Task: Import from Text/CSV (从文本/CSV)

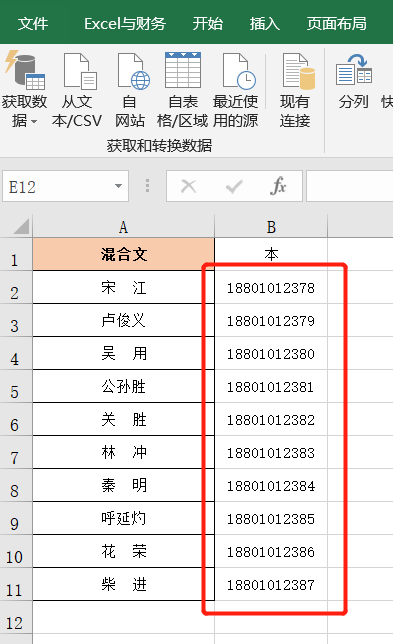Action: pyautogui.click(x=77, y=90)
